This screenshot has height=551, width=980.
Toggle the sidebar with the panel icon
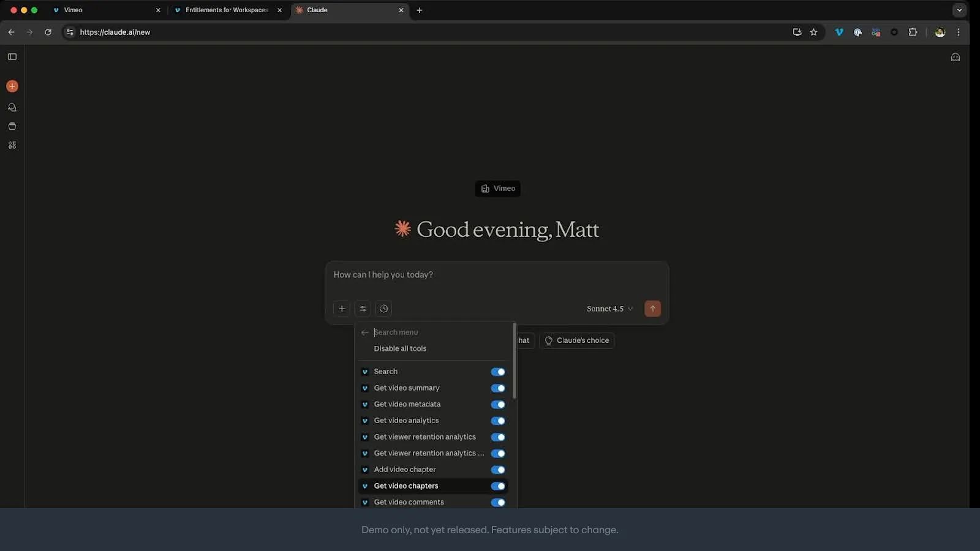point(12,57)
